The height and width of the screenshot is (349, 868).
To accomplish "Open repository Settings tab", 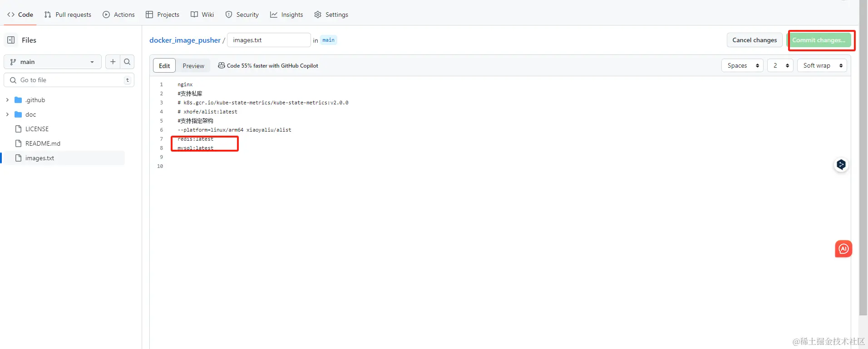I will click(x=331, y=15).
